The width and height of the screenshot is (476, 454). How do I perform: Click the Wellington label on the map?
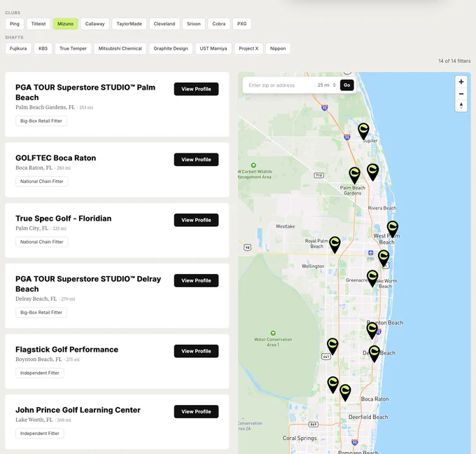click(313, 266)
